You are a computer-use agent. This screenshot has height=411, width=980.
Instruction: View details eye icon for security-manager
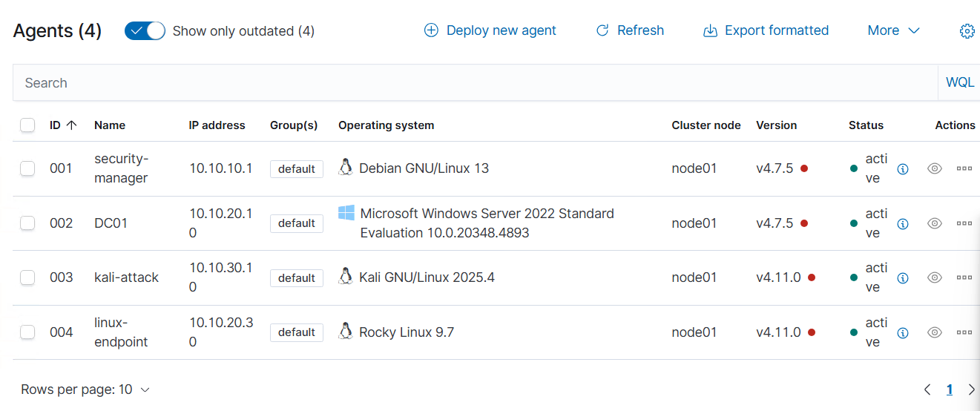[x=935, y=168]
